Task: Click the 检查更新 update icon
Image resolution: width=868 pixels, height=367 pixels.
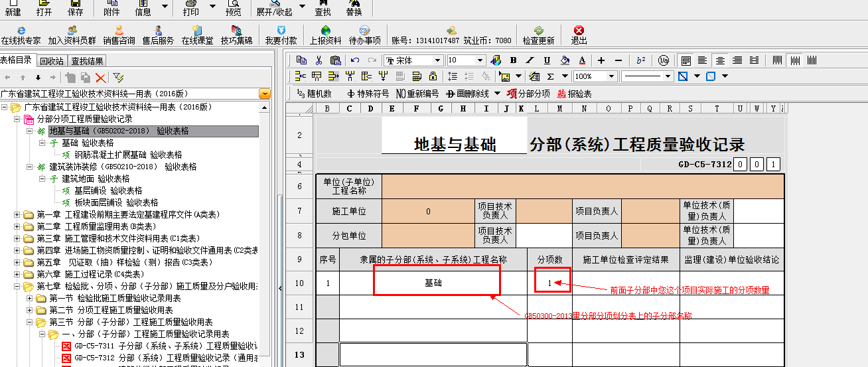Action: tap(538, 35)
